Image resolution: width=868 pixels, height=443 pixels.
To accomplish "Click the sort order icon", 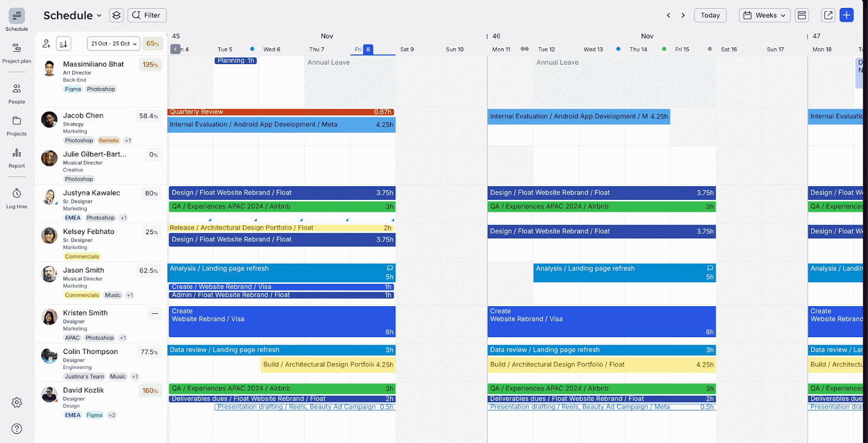I will click(x=63, y=43).
